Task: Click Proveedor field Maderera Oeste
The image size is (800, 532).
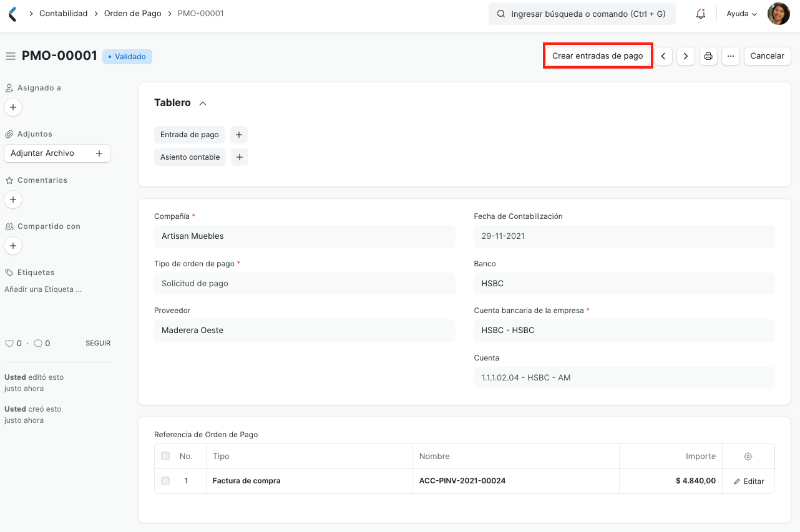Action: pos(305,331)
